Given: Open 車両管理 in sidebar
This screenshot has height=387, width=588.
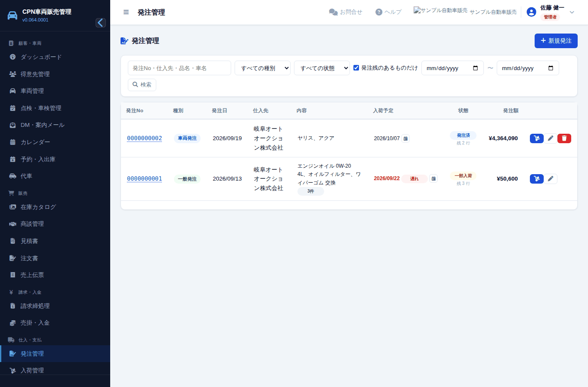Looking at the screenshot, I should click(x=55, y=91).
